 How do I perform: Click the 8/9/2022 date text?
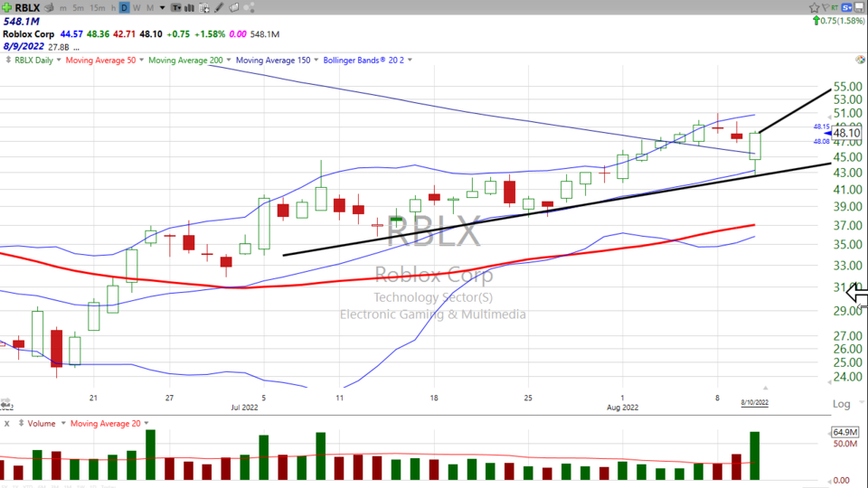pos(24,46)
